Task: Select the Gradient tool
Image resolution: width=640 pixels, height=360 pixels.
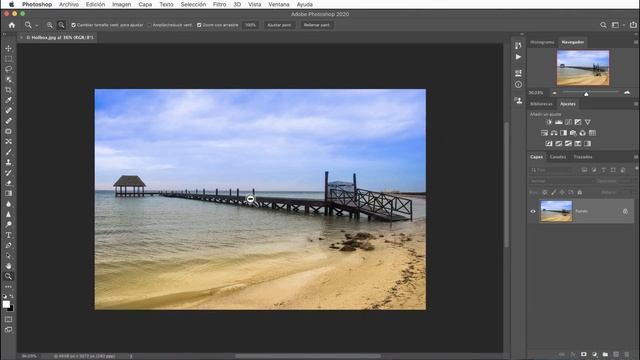Action: (8, 193)
